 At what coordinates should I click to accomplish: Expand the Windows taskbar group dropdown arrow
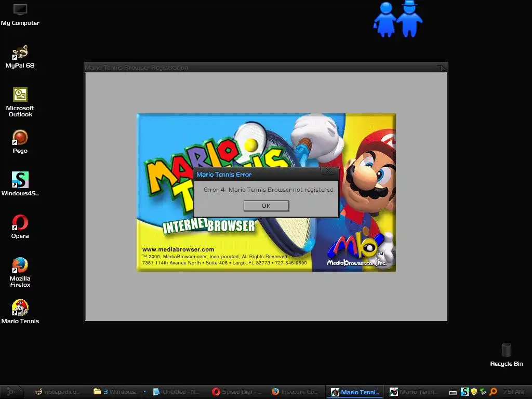pyautogui.click(x=145, y=392)
